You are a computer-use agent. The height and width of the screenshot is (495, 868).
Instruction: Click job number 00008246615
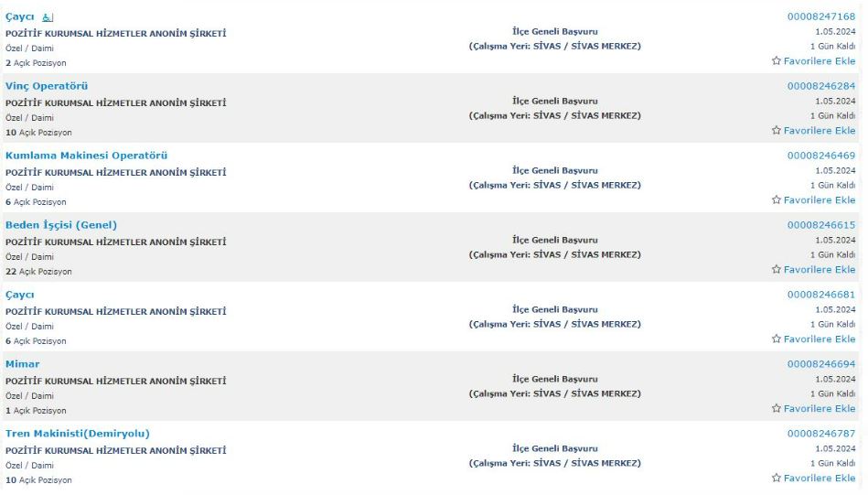(821, 225)
